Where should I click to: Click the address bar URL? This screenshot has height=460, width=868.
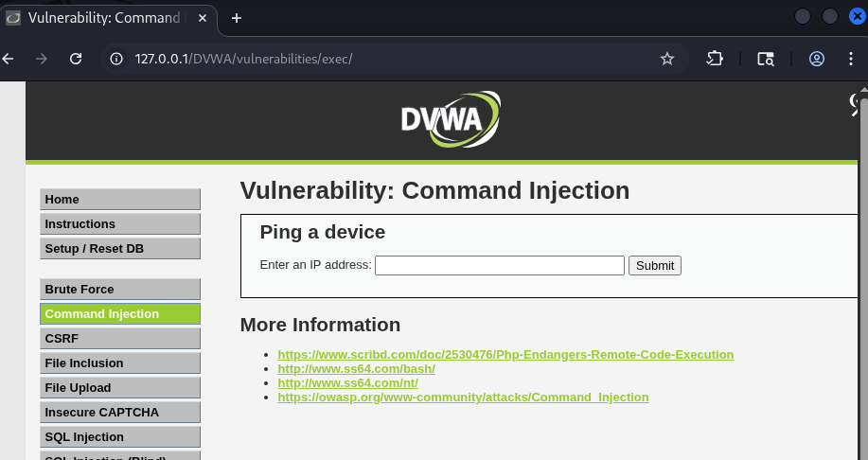[x=379, y=59]
